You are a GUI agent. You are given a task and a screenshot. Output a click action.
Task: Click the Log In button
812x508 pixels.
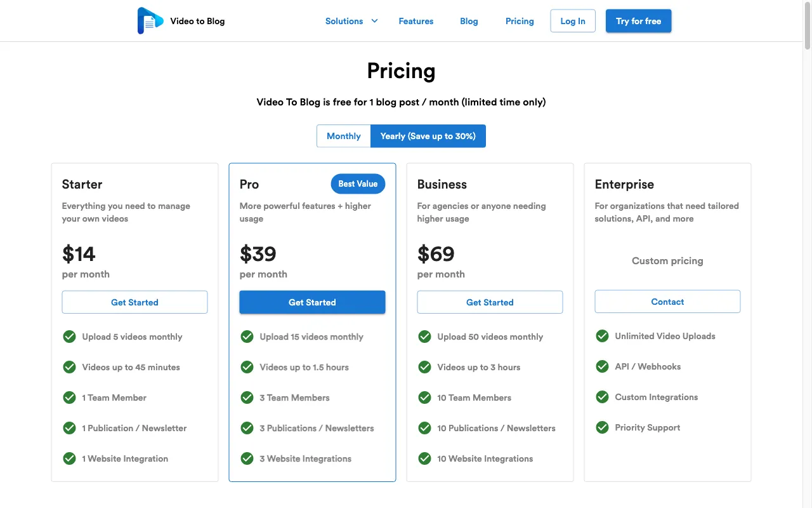pyautogui.click(x=573, y=21)
